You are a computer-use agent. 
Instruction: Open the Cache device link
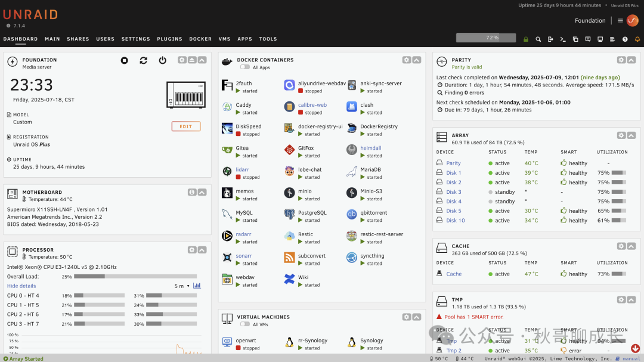click(454, 274)
